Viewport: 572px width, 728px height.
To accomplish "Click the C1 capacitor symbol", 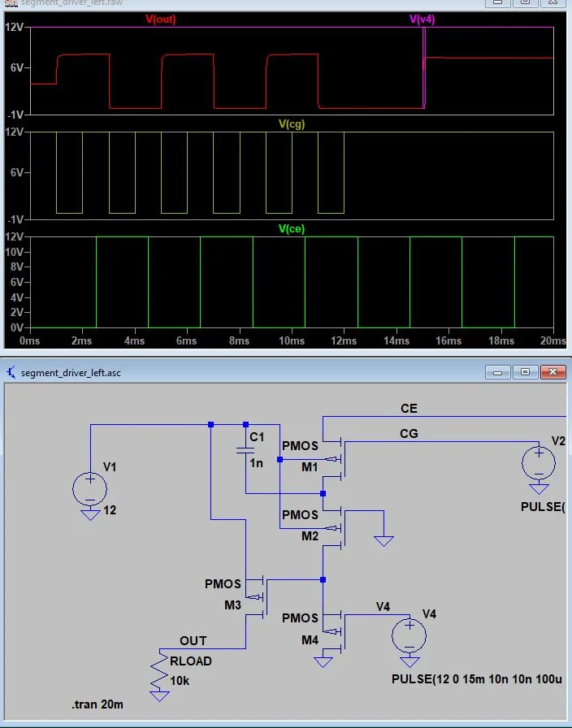I will [x=245, y=450].
